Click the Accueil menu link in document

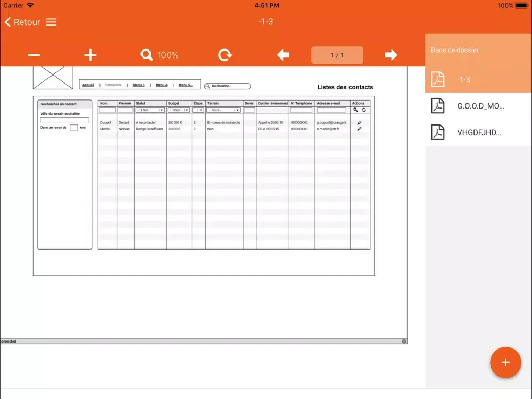click(x=88, y=85)
